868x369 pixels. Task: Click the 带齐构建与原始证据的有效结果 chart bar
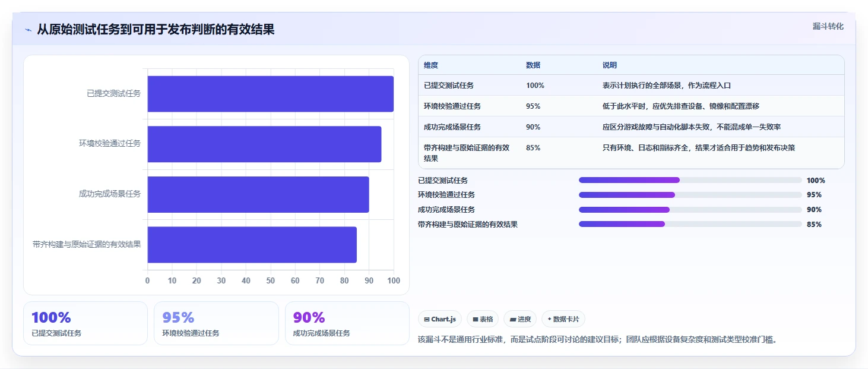pyautogui.click(x=252, y=244)
